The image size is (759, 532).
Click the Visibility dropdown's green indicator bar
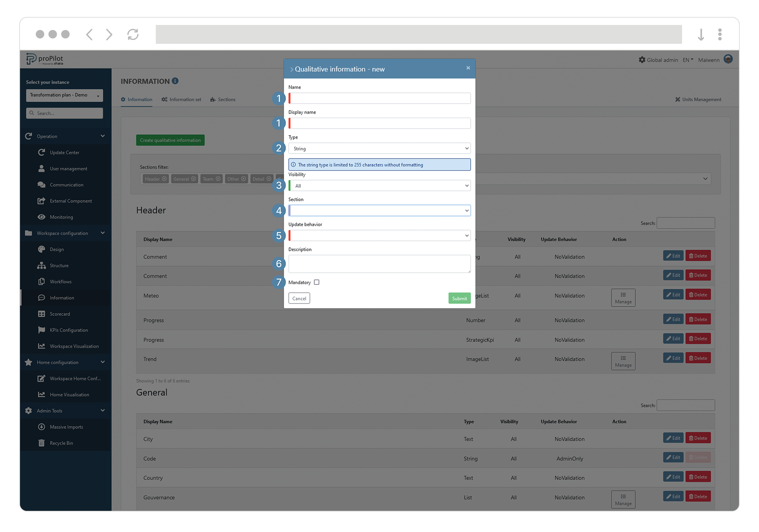(x=289, y=185)
